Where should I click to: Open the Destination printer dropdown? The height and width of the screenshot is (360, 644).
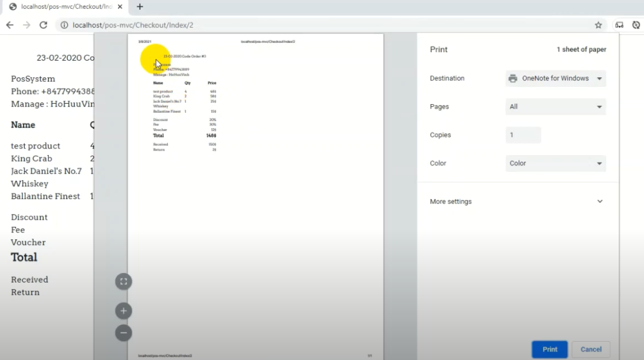555,78
